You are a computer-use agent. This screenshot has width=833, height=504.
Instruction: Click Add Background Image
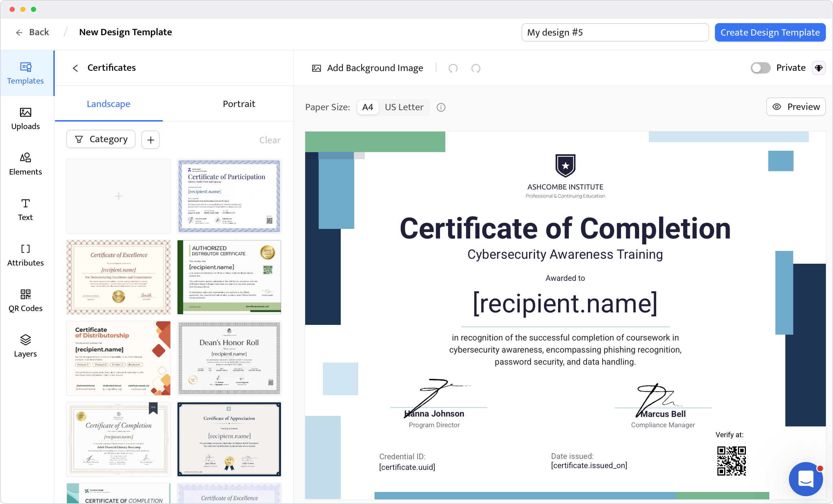[367, 68]
